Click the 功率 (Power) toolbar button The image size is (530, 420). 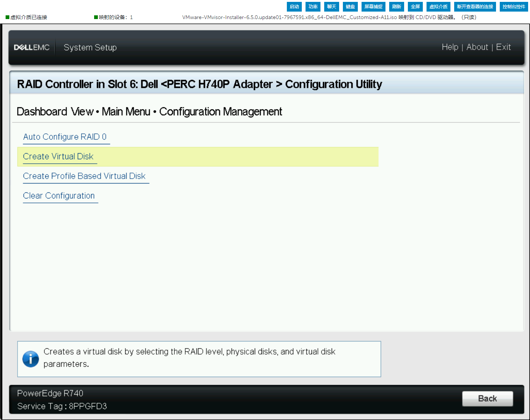click(x=313, y=7)
